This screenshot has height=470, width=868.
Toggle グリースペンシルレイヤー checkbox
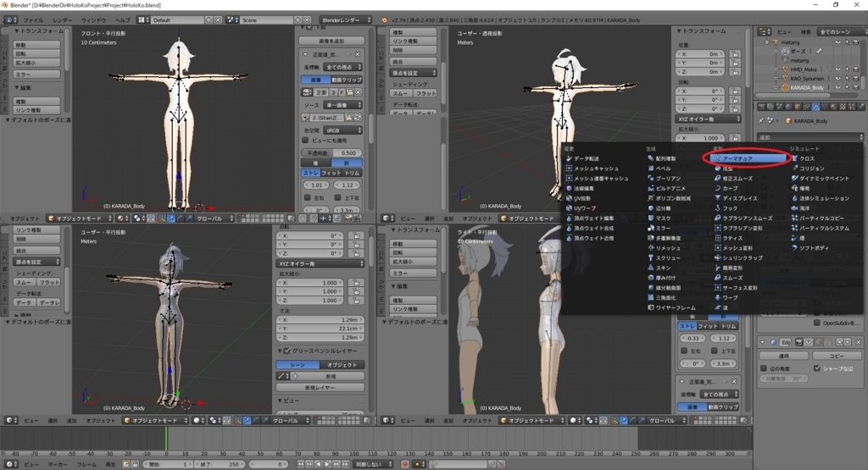287,351
